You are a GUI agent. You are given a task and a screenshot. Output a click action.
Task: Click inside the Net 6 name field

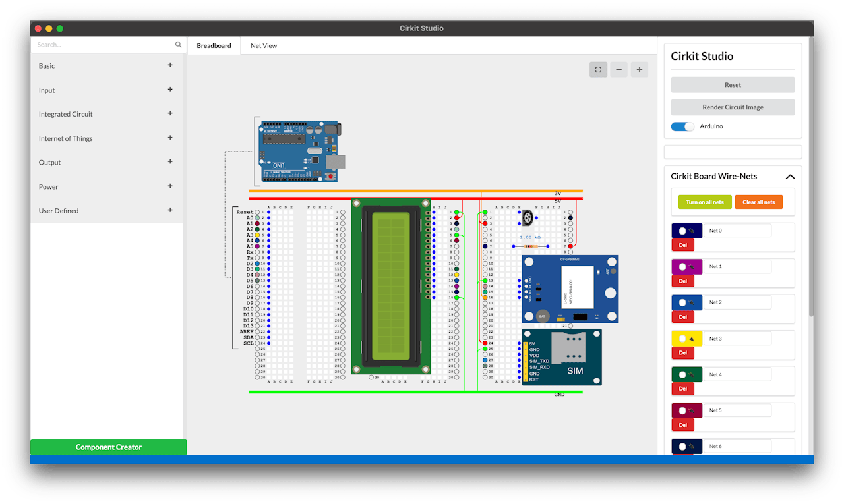click(x=737, y=446)
